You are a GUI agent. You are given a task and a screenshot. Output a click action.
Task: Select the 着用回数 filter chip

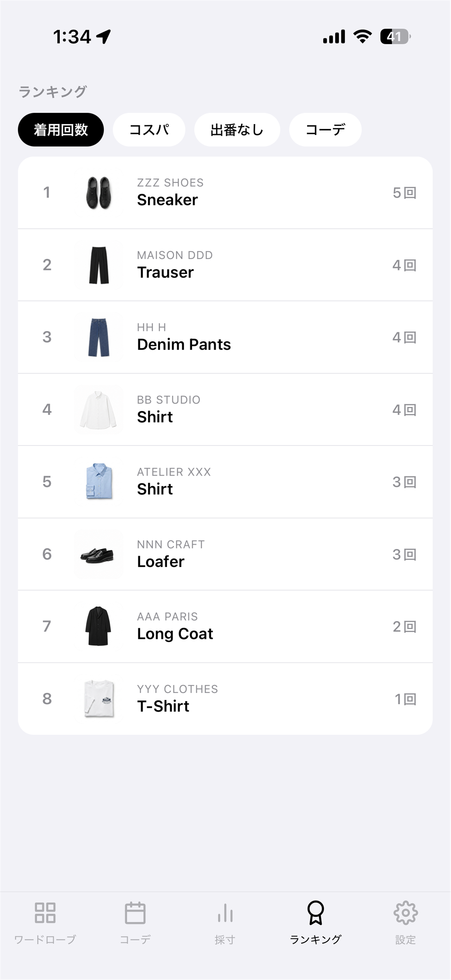[x=61, y=130]
